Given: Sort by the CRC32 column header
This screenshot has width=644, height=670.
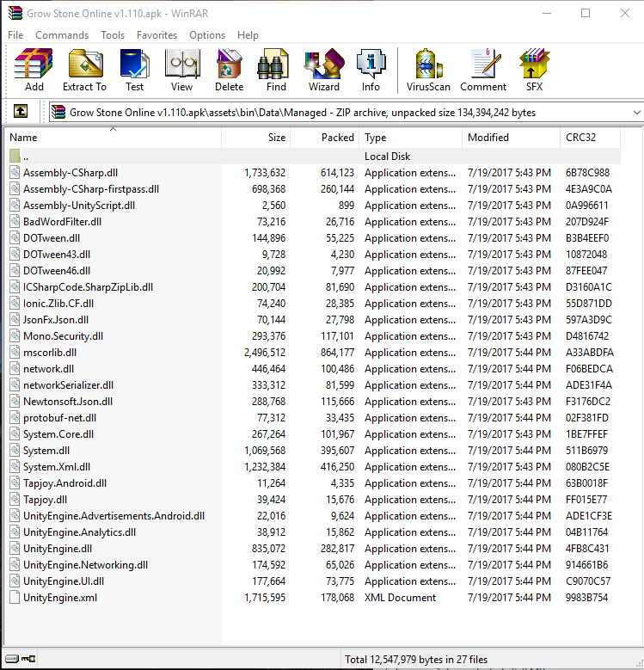Looking at the screenshot, I should [x=590, y=138].
